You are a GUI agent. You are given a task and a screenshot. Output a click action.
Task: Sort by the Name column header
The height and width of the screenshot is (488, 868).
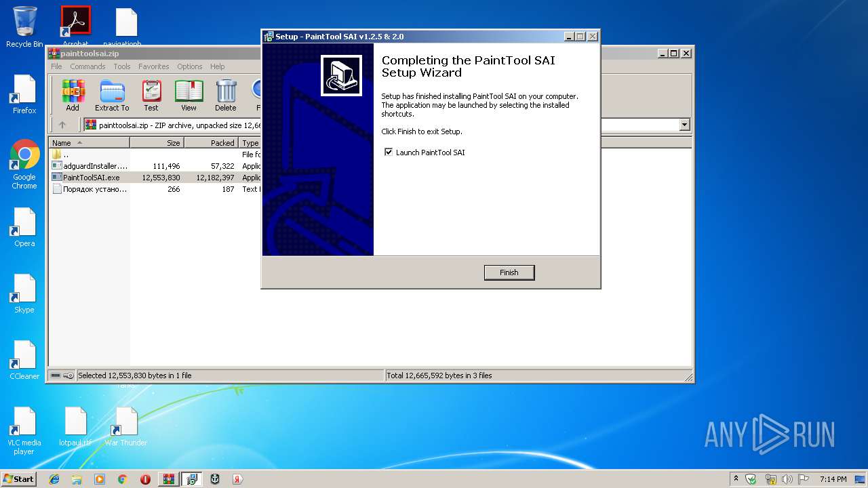89,143
